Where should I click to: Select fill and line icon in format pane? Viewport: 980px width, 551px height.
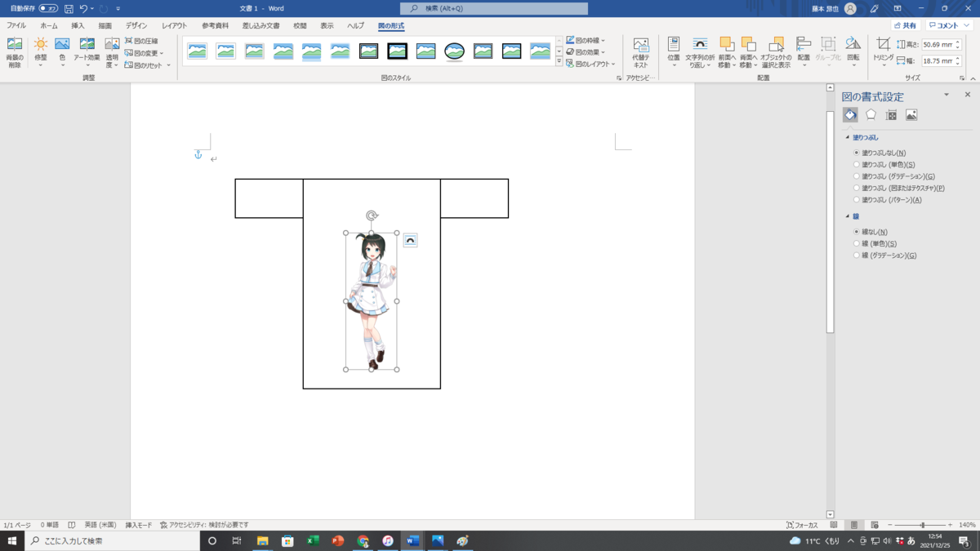tap(851, 115)
